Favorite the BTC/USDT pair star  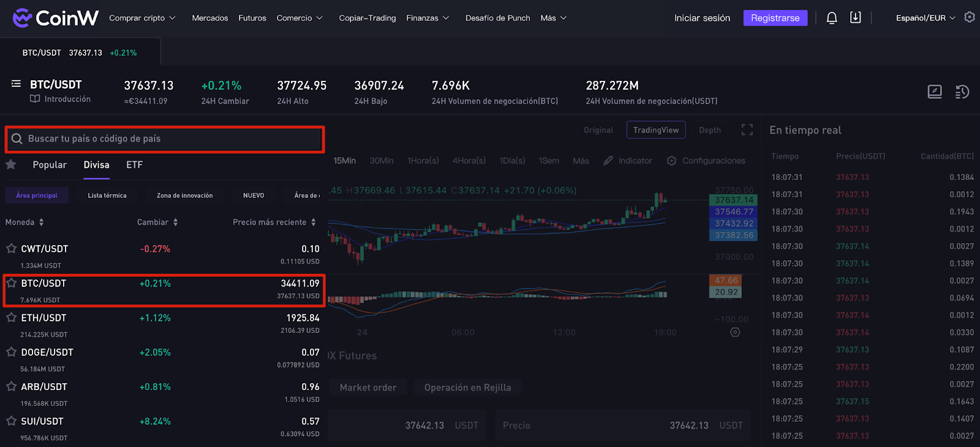11,283
